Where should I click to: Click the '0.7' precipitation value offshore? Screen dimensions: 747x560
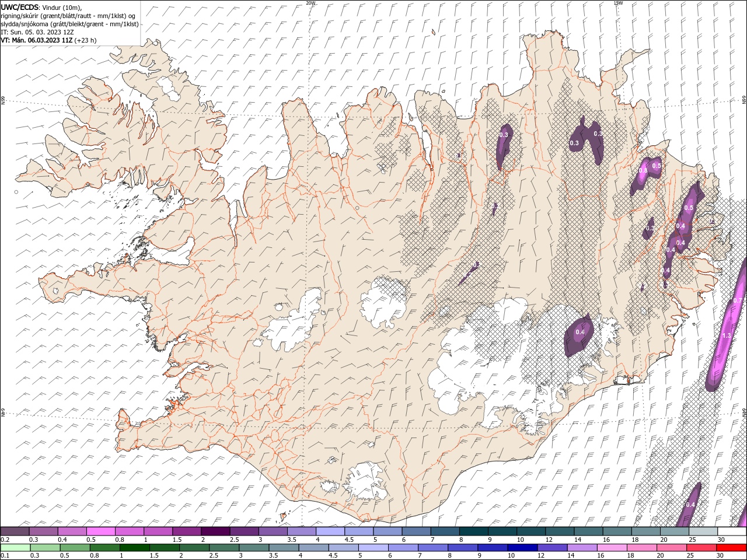click(737, 300)
